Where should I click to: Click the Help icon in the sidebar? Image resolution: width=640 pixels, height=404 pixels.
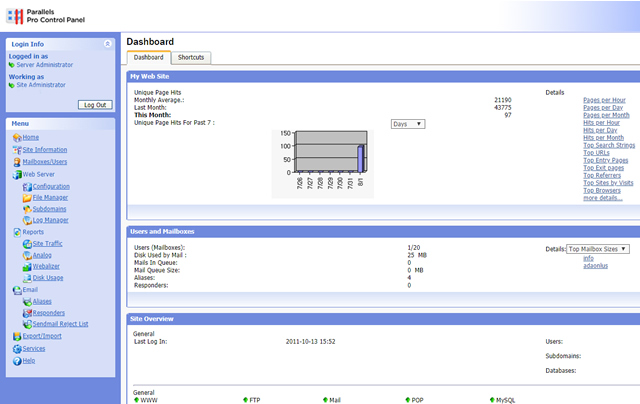point(16,360)
